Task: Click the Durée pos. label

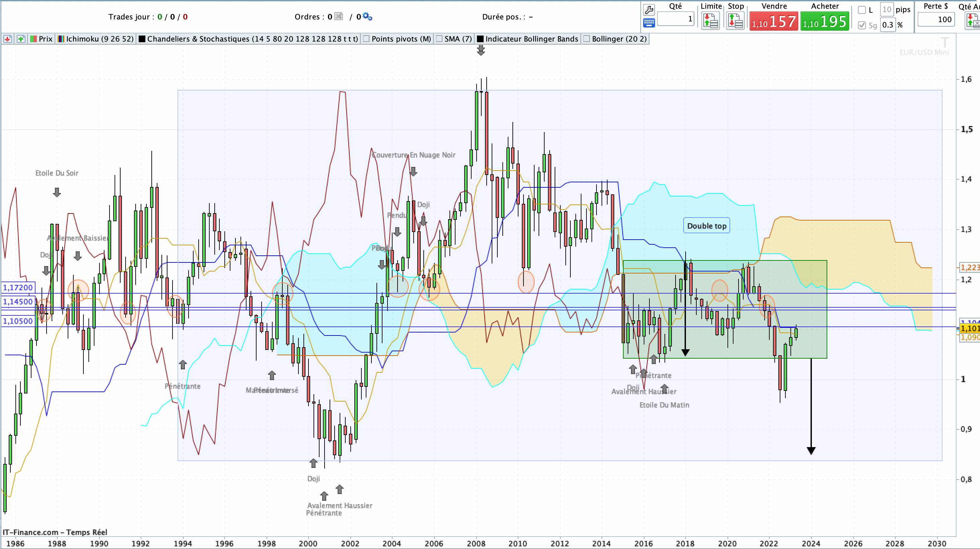Action: tap(507, 17)
